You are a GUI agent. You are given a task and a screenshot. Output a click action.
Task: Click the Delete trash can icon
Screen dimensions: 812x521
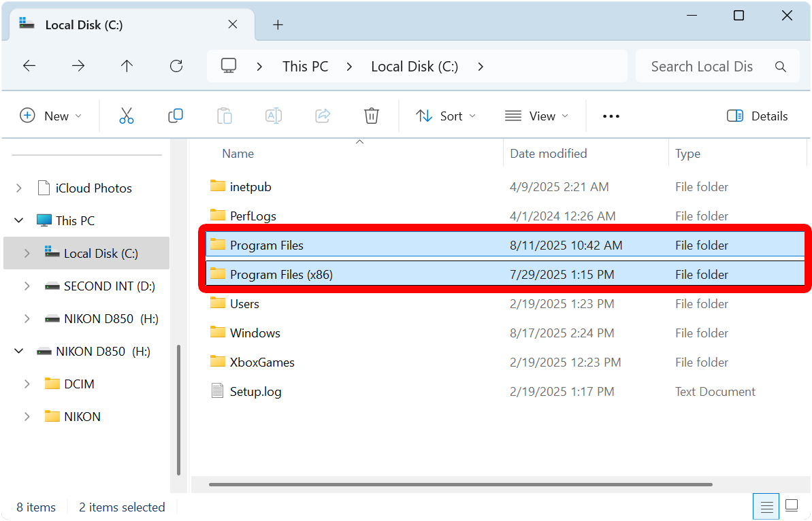pos(371,116)
